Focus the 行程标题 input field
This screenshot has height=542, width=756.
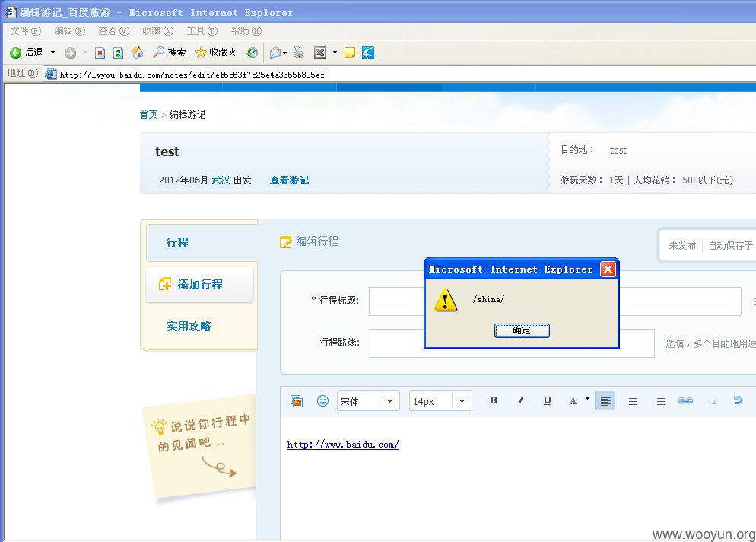tap(555, 301)
